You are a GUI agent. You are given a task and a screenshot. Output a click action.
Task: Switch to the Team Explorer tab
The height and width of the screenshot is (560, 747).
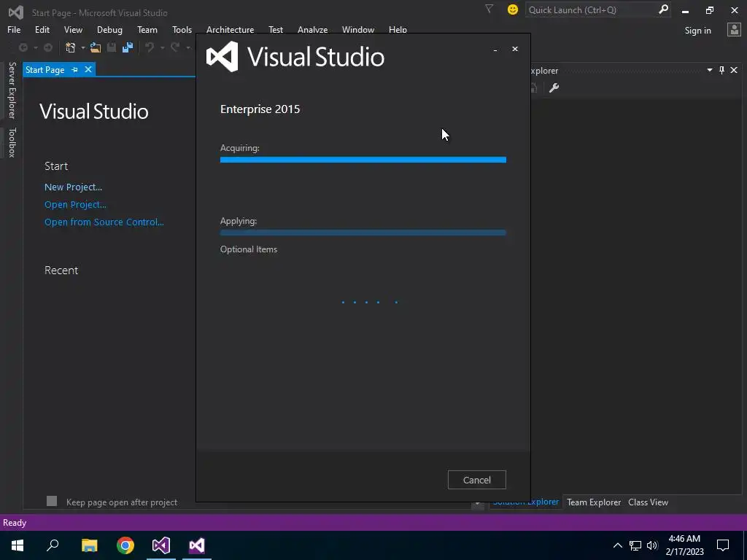click(x=594, y=502)
